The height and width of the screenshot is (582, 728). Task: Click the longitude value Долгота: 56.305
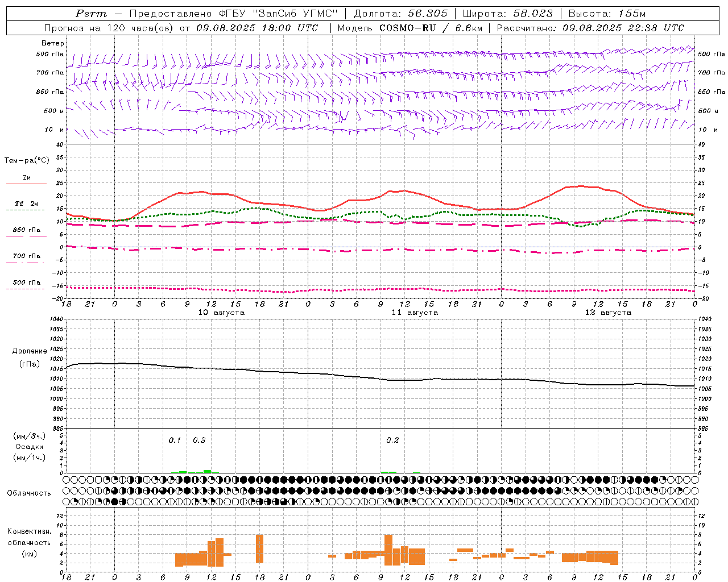click(x=401, y=14)
